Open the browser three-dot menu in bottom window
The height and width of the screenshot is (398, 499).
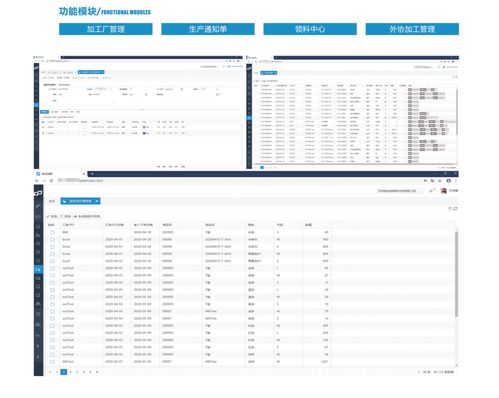456,181
